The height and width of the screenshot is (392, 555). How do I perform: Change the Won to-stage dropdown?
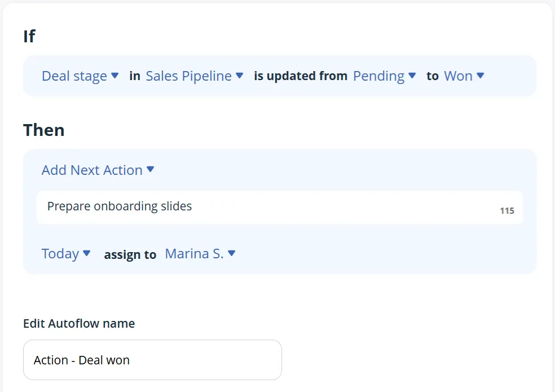pos(464,76)
